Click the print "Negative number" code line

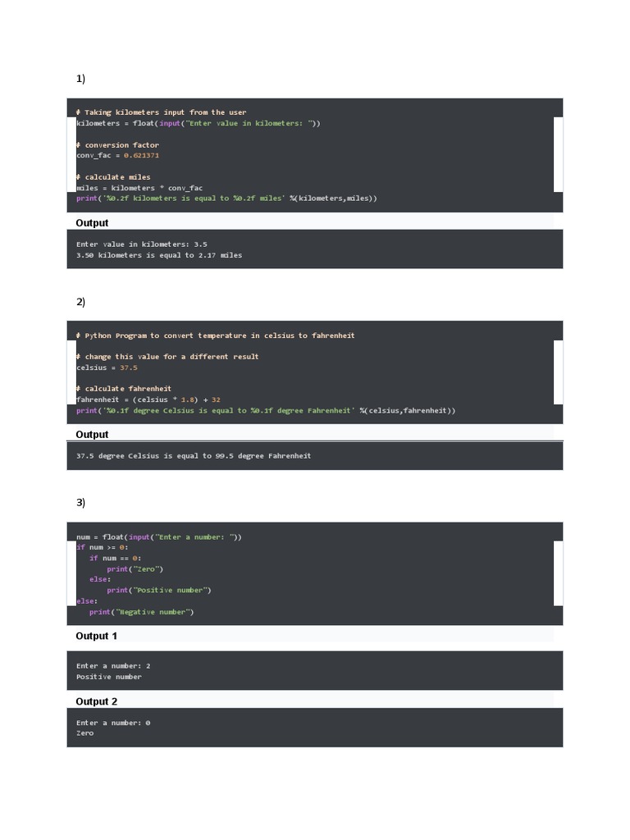(x=141, y=612)
